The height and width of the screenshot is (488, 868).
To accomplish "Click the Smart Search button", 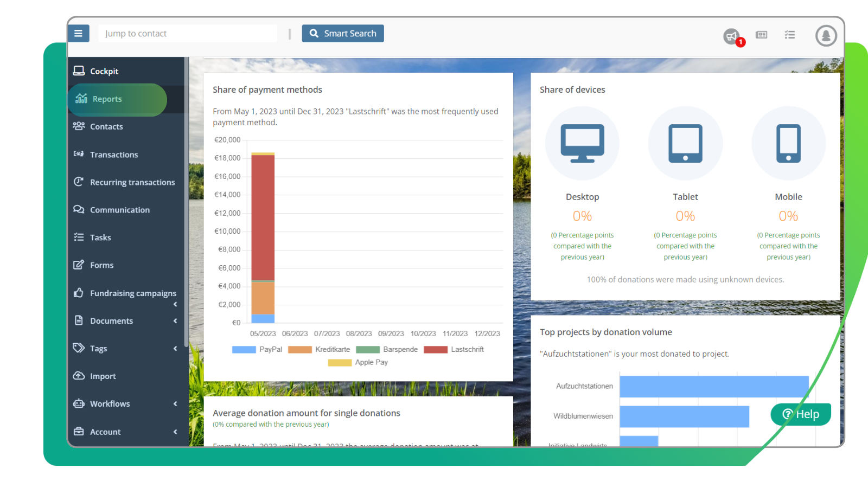I will pyautogui.click(x=342, y=33).
